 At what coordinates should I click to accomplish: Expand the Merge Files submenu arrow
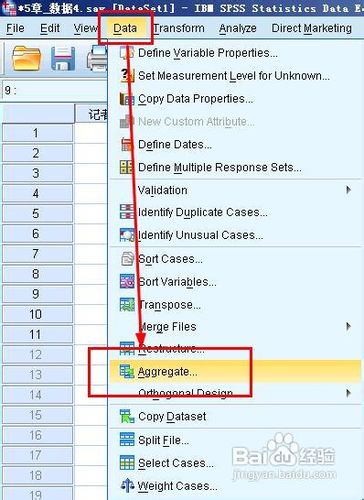[348, 326]
